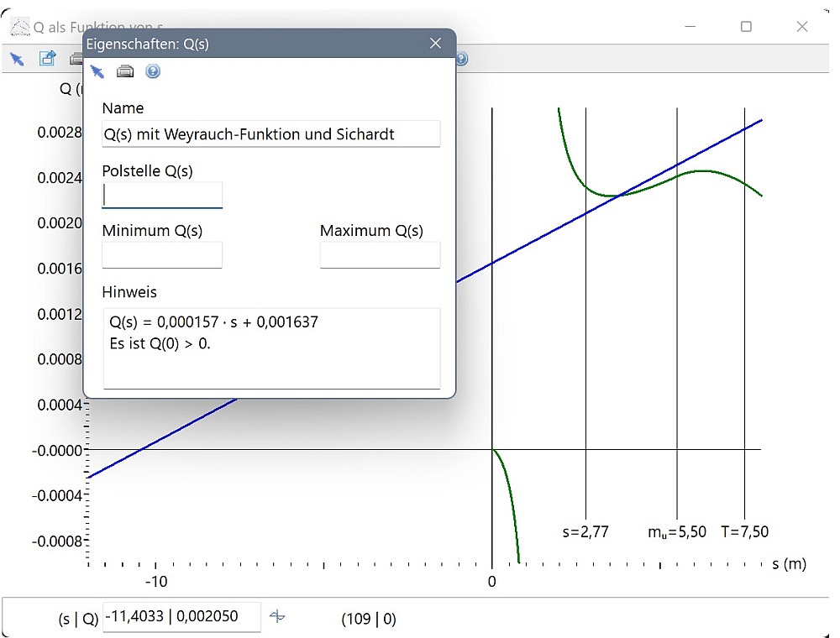This screenshot has height=638, width=840.
Task: Click the (s | Q) coordinate field
Action: coord(181,617)
